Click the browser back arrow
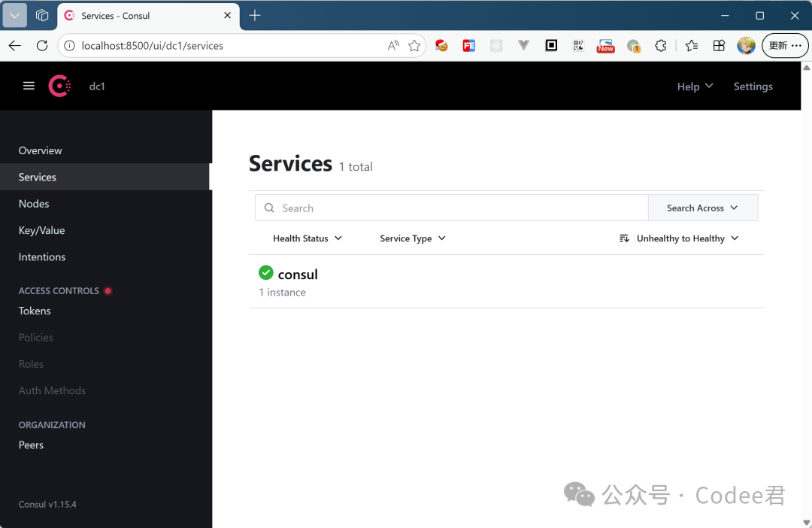The height and width of the screenshot is (528, 812). (x=15, y=46)
